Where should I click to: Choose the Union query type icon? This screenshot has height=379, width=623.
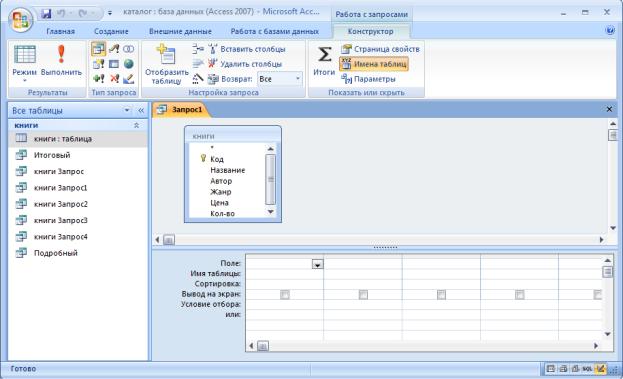click(128, 49)
